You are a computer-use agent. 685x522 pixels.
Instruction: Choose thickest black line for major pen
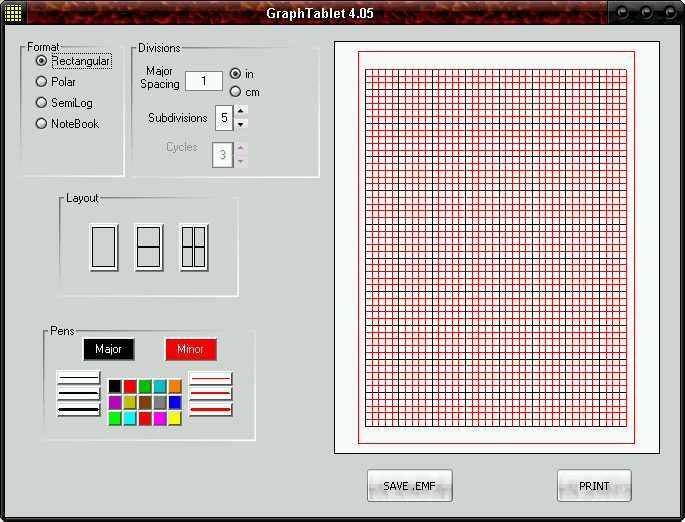coord(79,409)
